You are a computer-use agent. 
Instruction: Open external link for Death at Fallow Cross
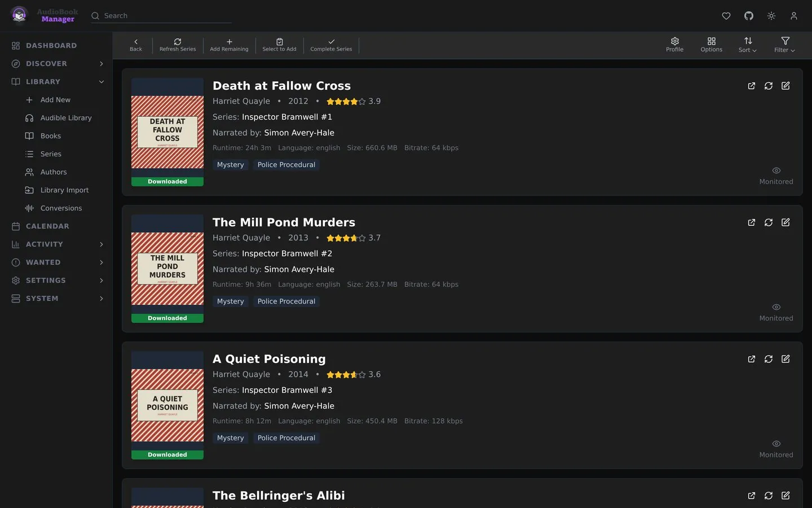(751, 86)
